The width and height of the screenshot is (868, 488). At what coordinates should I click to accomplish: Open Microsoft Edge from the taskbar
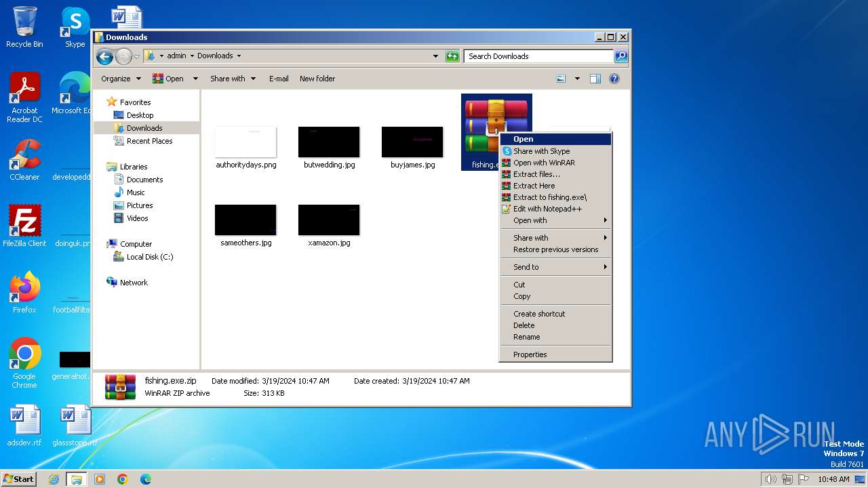(x=146, y=479)
